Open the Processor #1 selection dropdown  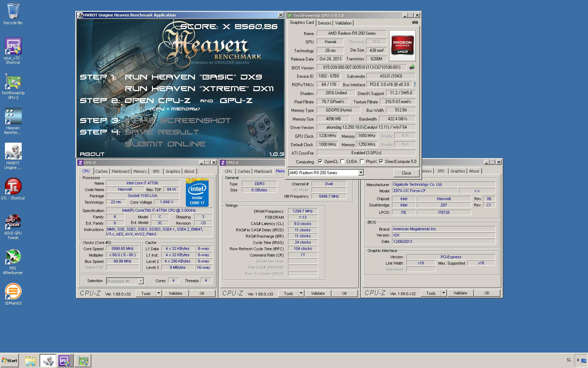(x=141, y=281)
